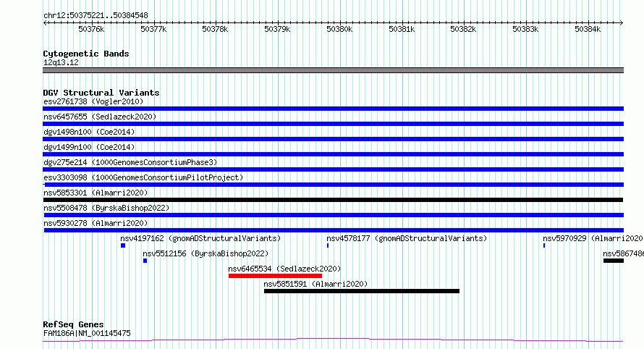Open the nsv6457655 (Sedlazeck2020) variant label

(100, 117)
